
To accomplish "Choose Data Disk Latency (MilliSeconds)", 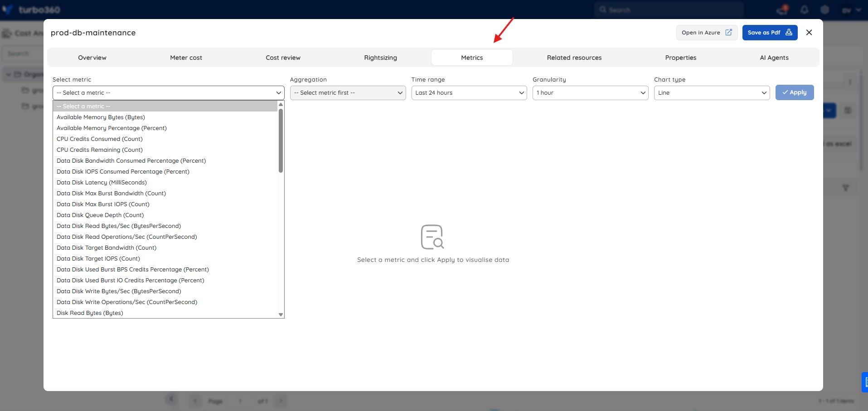I will [165, 183].
